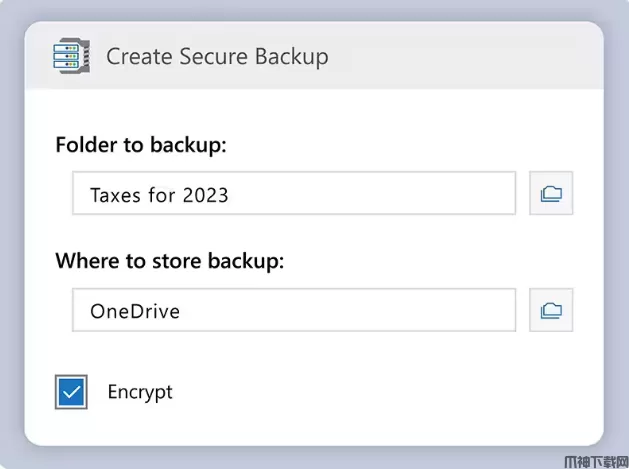Browse for the folder to backup
Screen dimensions: 629x469
[551, 194]
